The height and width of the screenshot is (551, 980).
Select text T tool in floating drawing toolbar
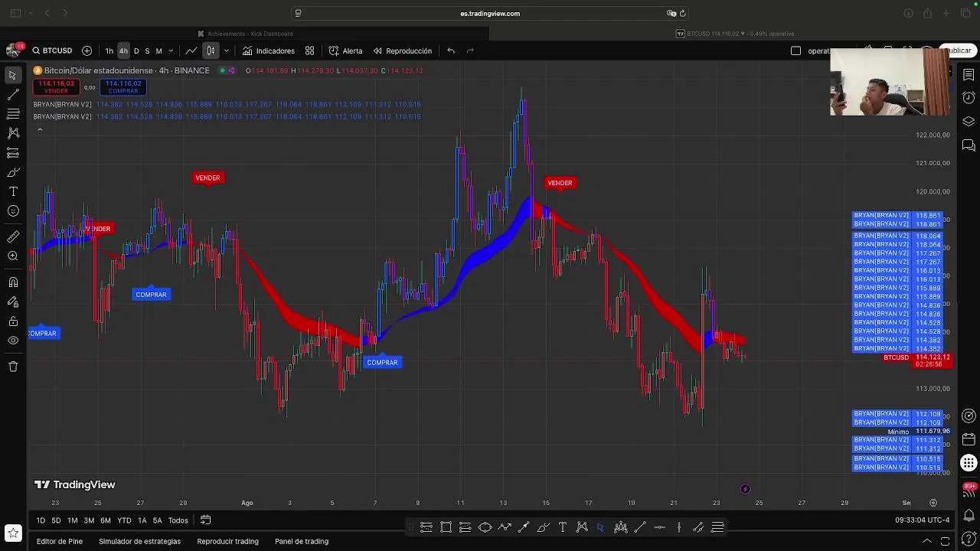tap(563, 527)
